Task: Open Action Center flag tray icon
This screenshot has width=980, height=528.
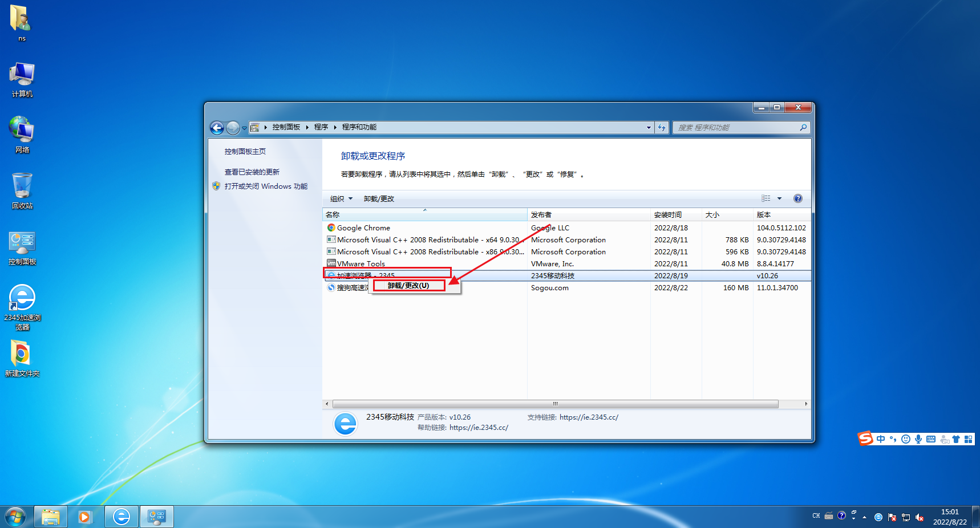Action: (892, 517)
